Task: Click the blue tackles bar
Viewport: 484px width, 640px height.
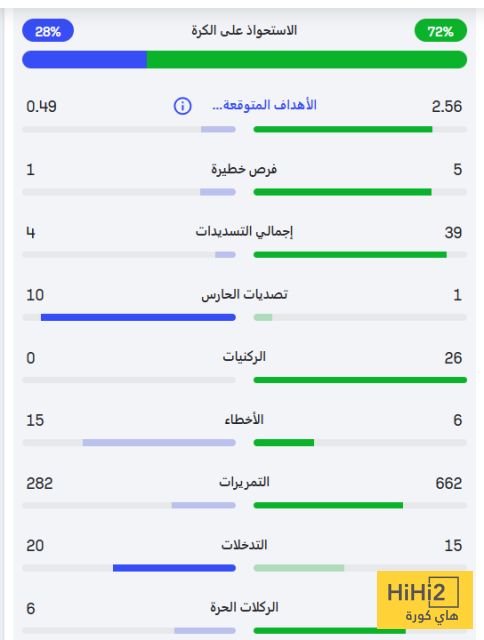Action: (174, 568)
